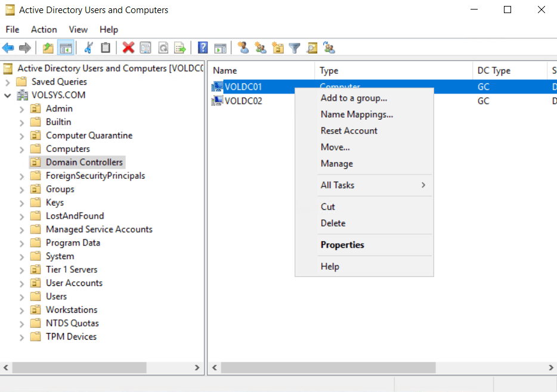
Task: Sort by the DC Type column header
Action: click(494, 70)
